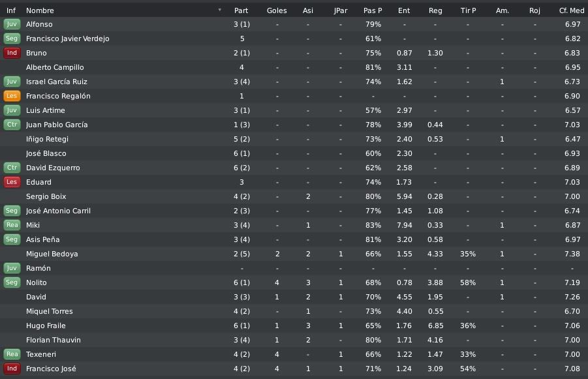This screenshot has width=588, height=379.
Task: Open player Miguel Bedoya
Action: [52, 254]
